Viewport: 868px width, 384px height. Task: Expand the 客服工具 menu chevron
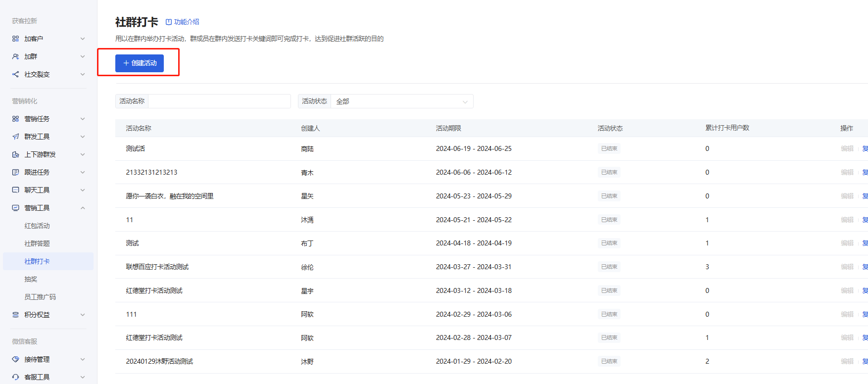83,377
